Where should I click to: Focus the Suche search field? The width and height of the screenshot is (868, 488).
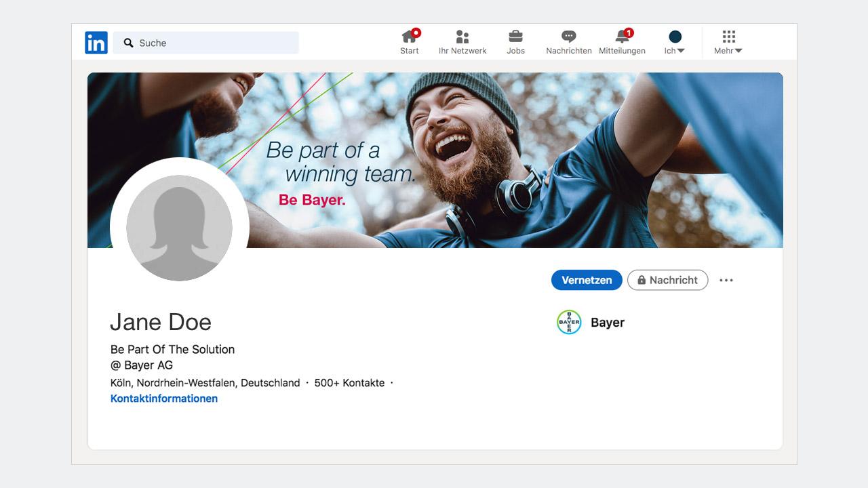click(x=205, y=43)
